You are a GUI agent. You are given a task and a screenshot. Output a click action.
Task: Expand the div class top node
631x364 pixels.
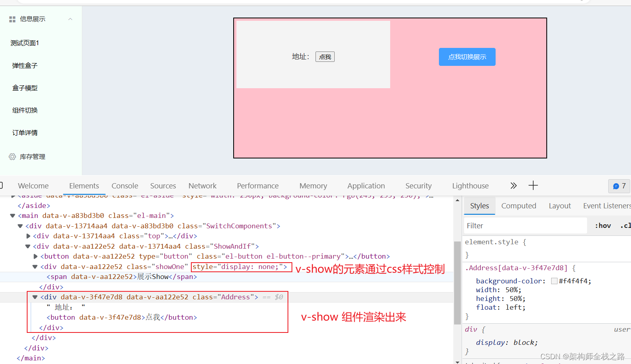[x=28, y=236]
